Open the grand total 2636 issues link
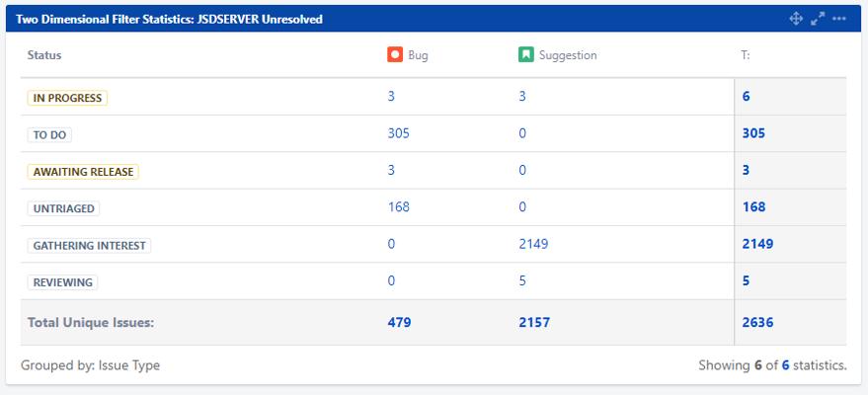The height and width of the screenshot is (395, 868). (757, 323)
